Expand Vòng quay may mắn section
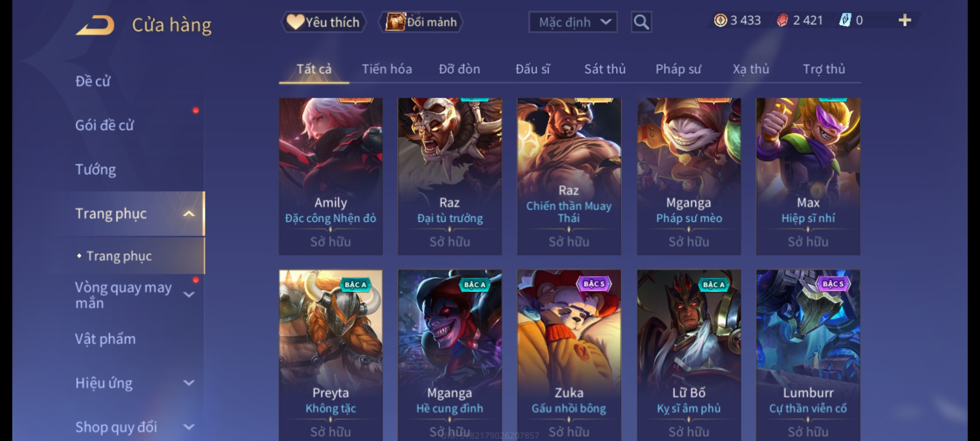 (189, 294)
